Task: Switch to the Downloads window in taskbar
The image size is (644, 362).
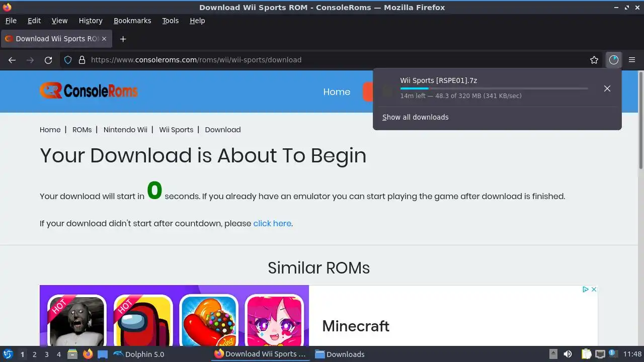Action: click(340, 354)
